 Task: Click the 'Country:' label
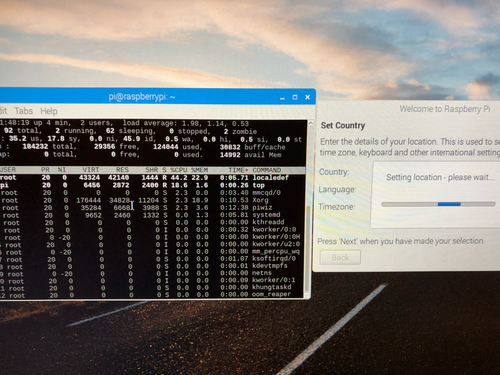pyautogui.click(x=334, y=172)
